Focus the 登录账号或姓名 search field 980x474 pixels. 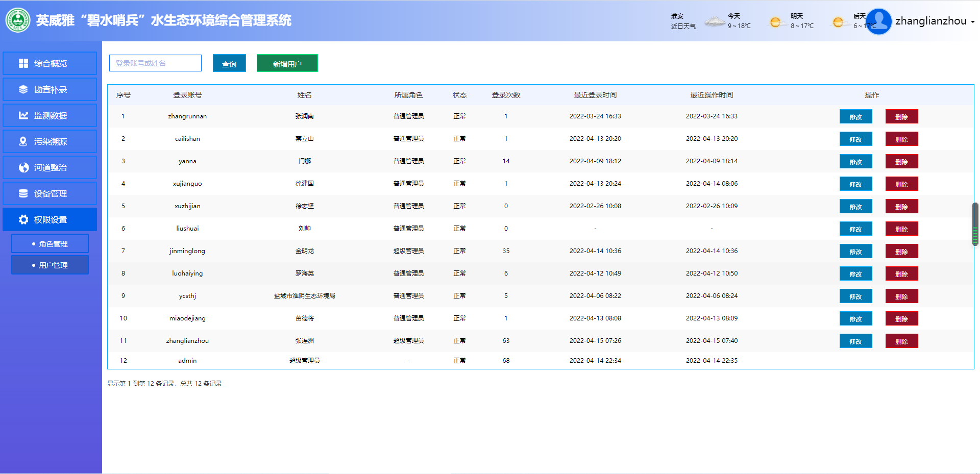point(155,63)
